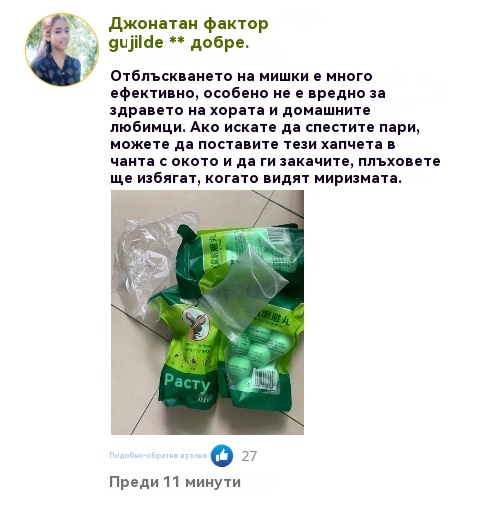Click the like count 27
The image size is (499, 507).
(249, 456)
